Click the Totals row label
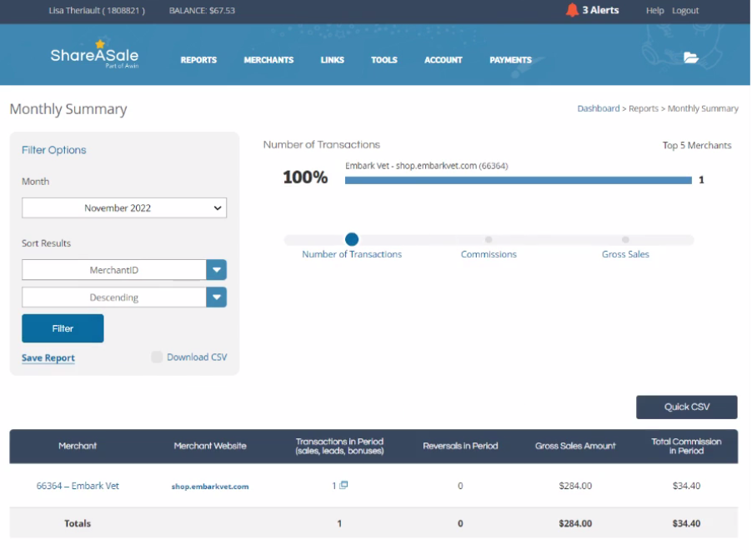The width and height of the screenshot is (752, 560). click(x=78, y=523)
